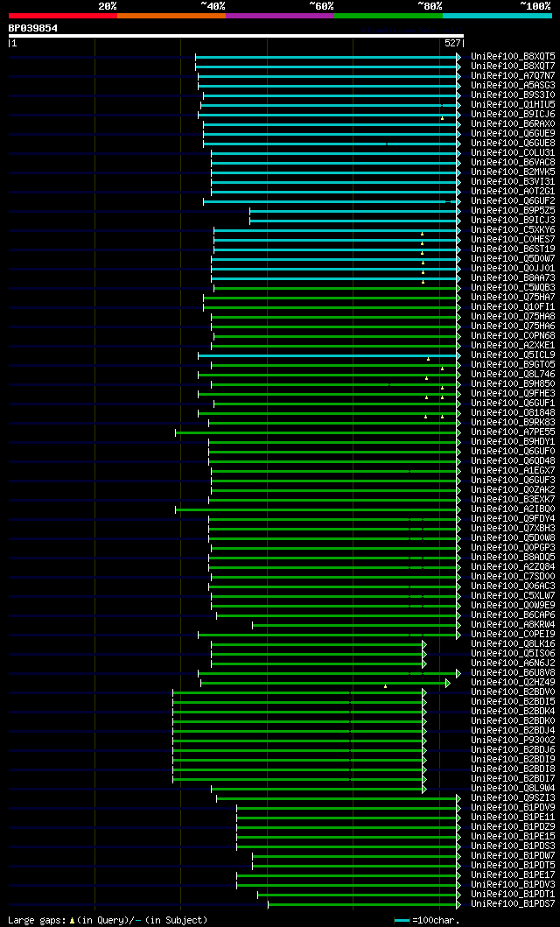Click the end arrowhead of UniRef100_Q8LK16 alignment

coord(424,645)
